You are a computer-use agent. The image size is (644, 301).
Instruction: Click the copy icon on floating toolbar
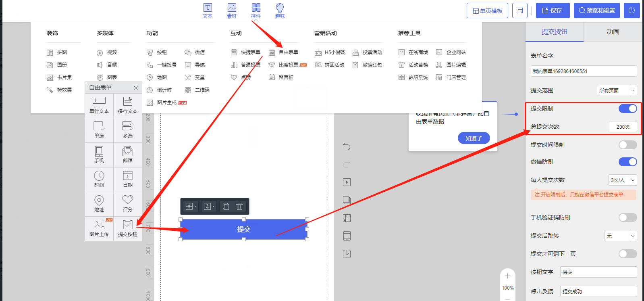click(226, 206)
